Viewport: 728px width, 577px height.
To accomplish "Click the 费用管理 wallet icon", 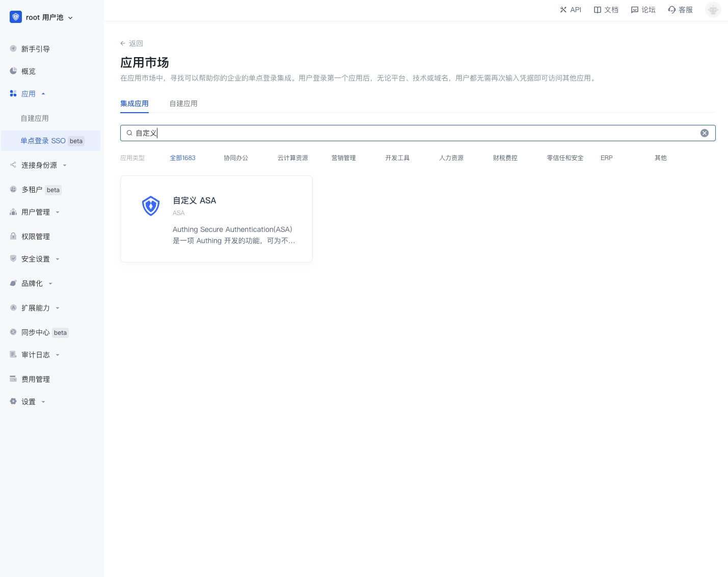I will click(13, 379).
